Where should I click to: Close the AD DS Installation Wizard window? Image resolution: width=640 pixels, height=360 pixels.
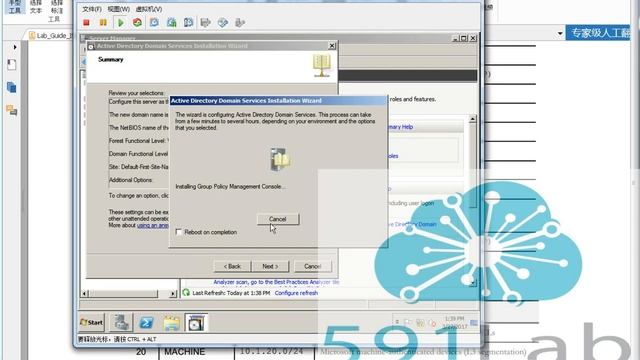(x=332, y=46)
